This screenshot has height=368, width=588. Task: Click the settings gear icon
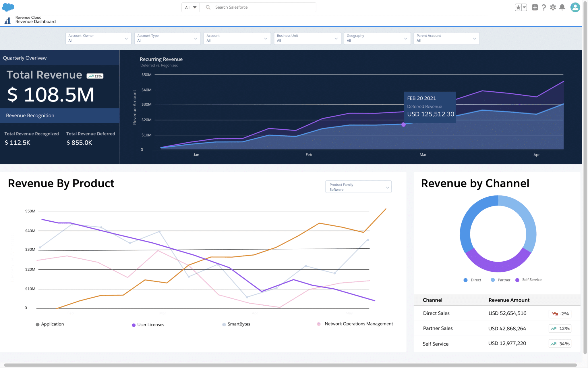coord(553,7)
